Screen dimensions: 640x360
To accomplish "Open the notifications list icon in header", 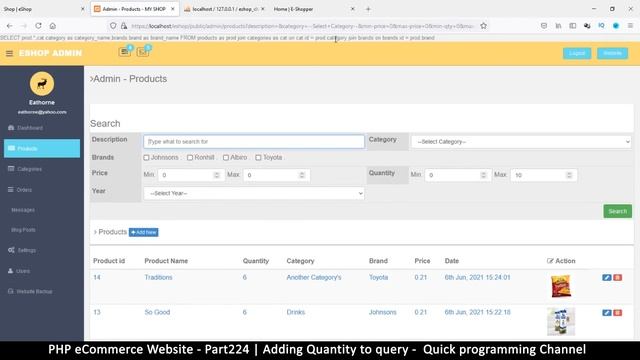I will click(124, 52).
